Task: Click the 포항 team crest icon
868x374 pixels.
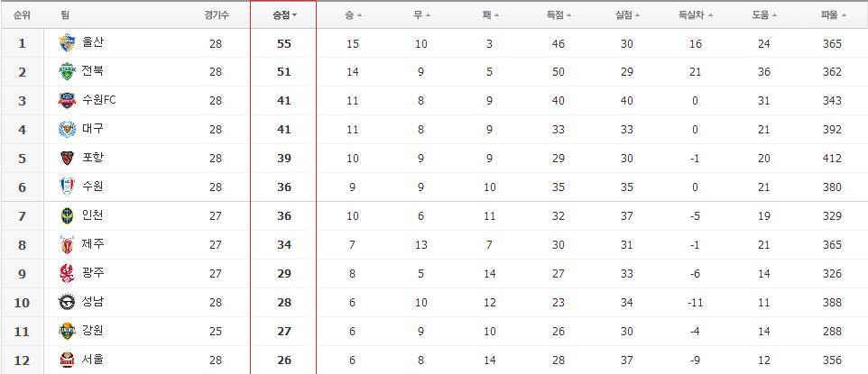Action: click(x=67, y=159)
